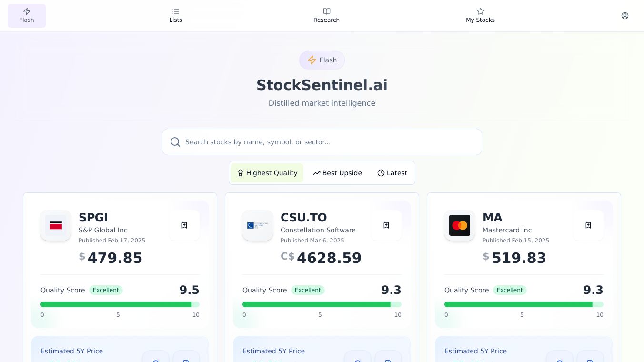Click the S&P Global logo icon
Image resolution: width=644 pixels, height=362 pixels.
[56, 225]
